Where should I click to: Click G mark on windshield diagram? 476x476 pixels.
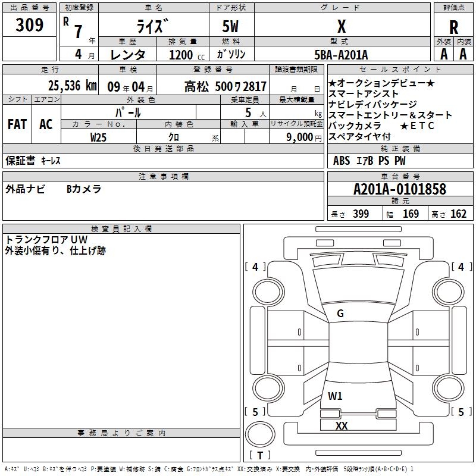(x=340, y=314)
